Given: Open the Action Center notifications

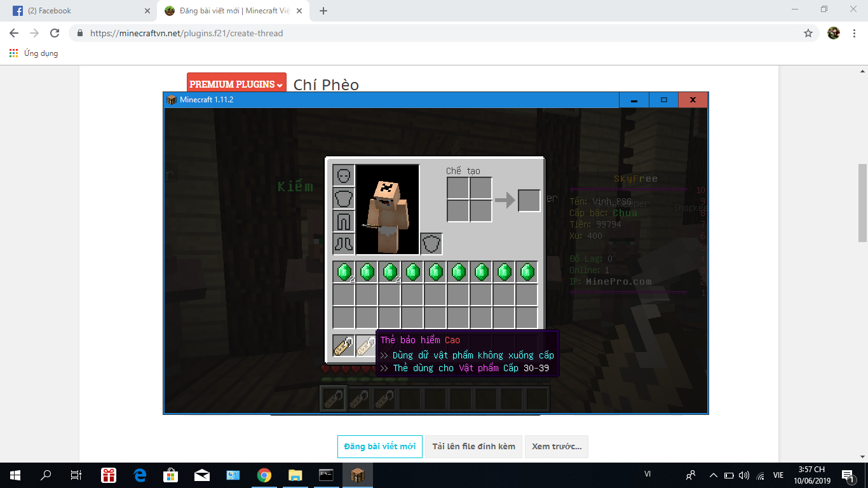Looking at the screenshot, I should 848,475.
